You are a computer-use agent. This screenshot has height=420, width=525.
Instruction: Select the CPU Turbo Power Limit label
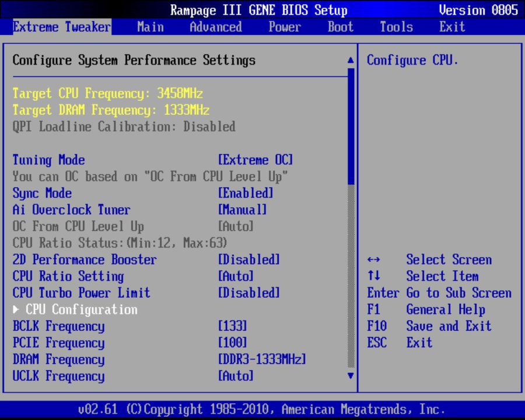click(x=81, y=293)
